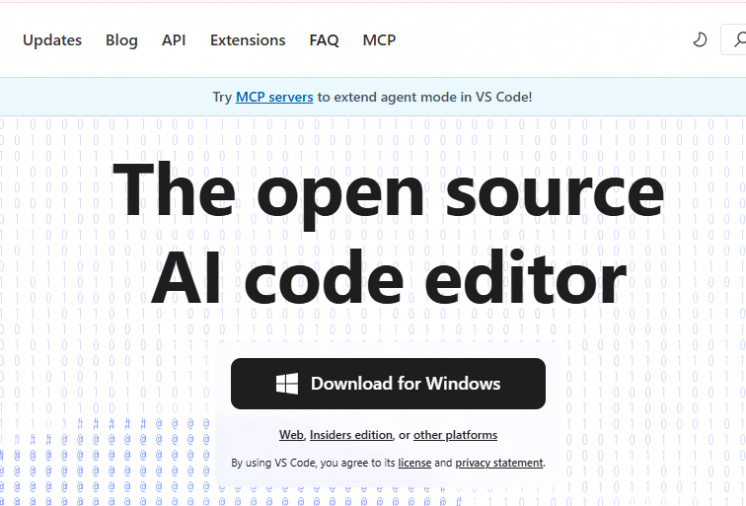This screenshot has height=506, width=746.
Task: Open the Web version link
Action: (x=291, y=435)
